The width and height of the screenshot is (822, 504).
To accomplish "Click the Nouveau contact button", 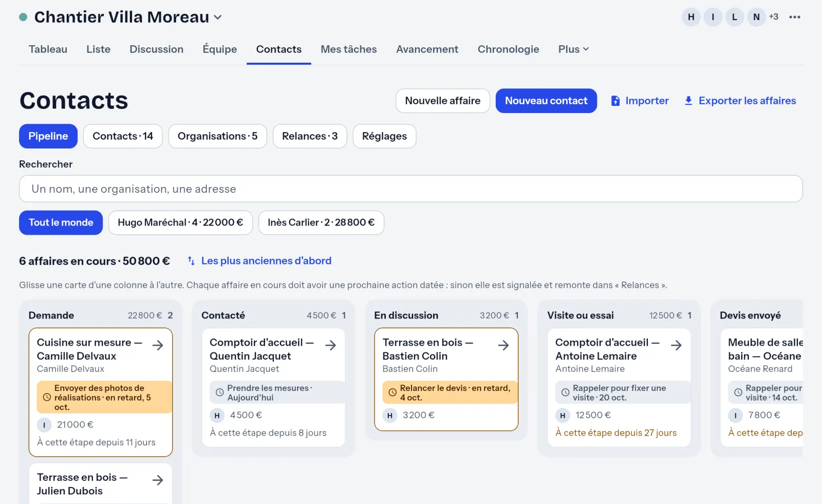I will click(546, 101).
